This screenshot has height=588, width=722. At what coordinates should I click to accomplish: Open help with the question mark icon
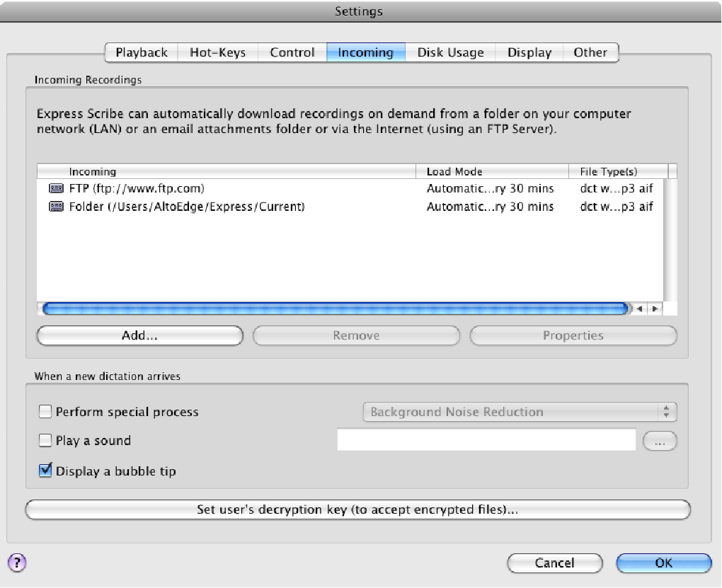coord(17,563)
